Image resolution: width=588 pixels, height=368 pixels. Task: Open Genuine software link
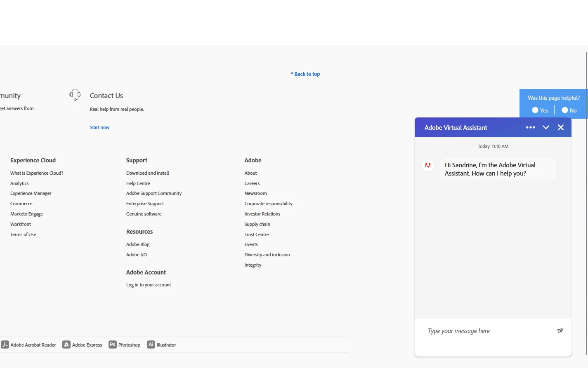coord(144,214)
